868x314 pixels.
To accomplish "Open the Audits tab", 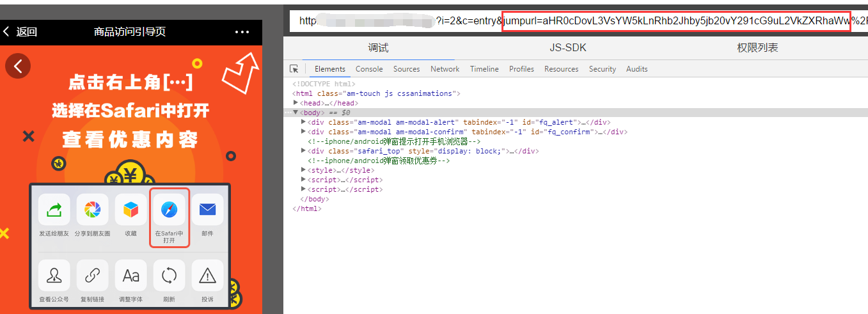I will click(637, 69).
